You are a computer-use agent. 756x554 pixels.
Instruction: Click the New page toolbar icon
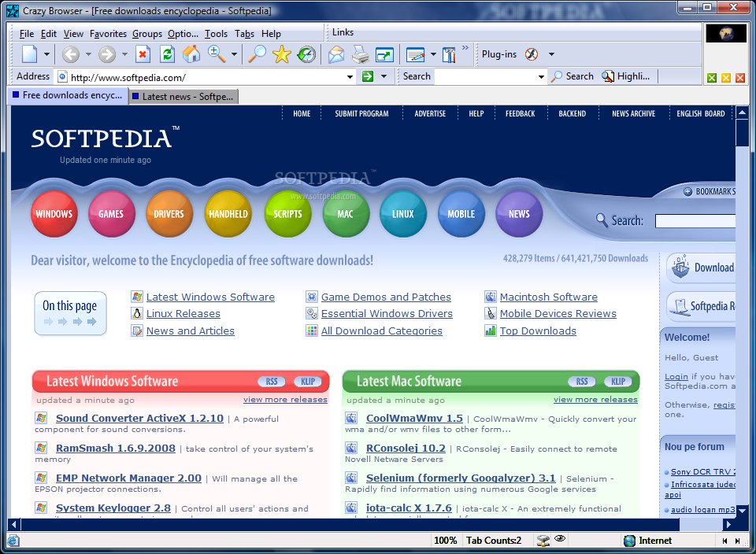[x=29, y=54]
